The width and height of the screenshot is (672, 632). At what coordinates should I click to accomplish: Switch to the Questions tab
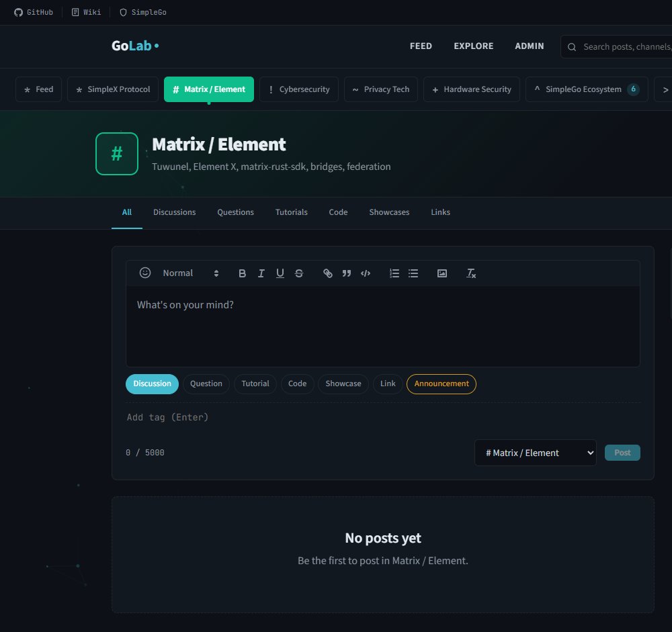click(235, 212)
